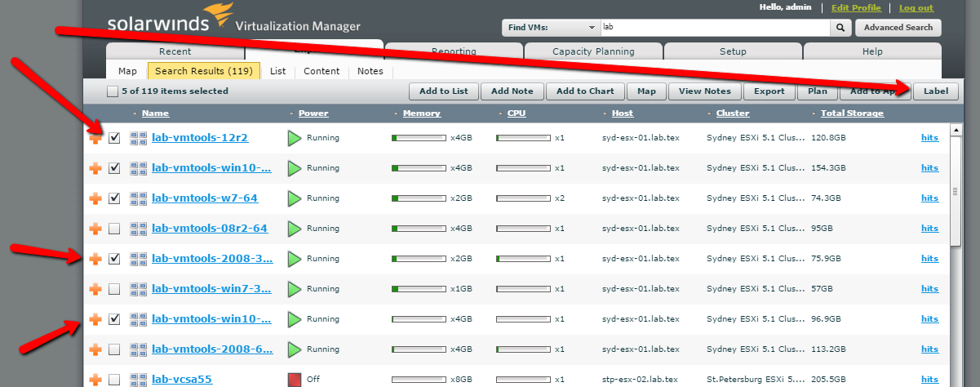
Task: Open the Setup tab
Action: coord(733,51)
